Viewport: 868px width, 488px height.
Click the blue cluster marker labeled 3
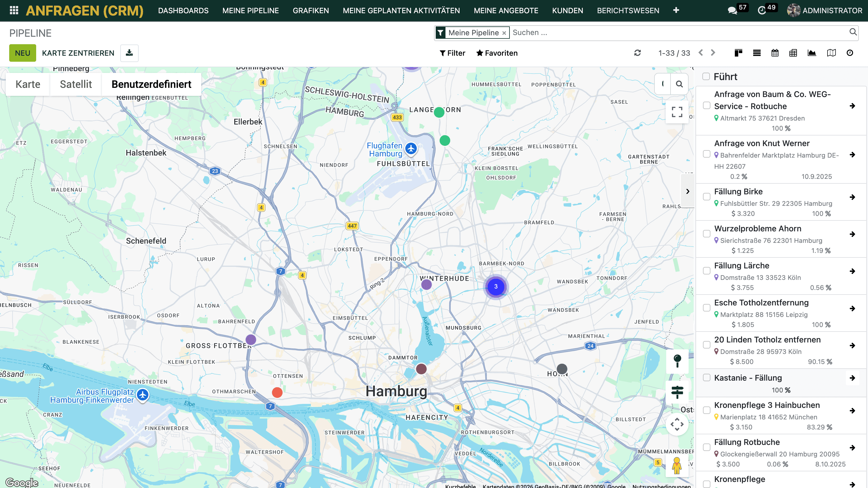496,286
